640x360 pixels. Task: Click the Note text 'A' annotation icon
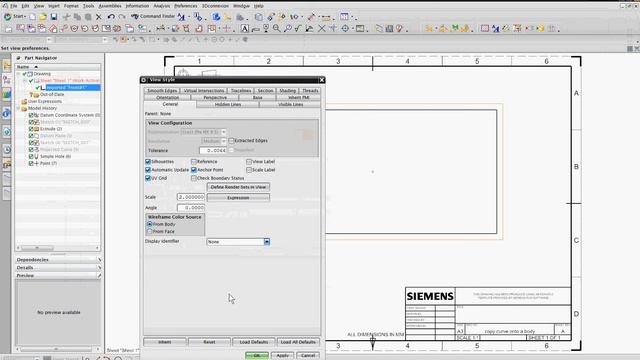pos(244,29)
